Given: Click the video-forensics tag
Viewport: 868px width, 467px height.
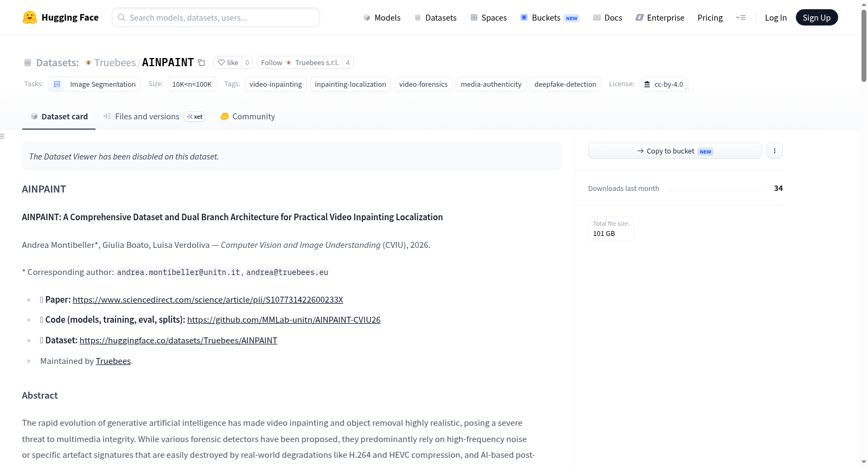Looking at the screenshot, I should click(x=423, y=84).
